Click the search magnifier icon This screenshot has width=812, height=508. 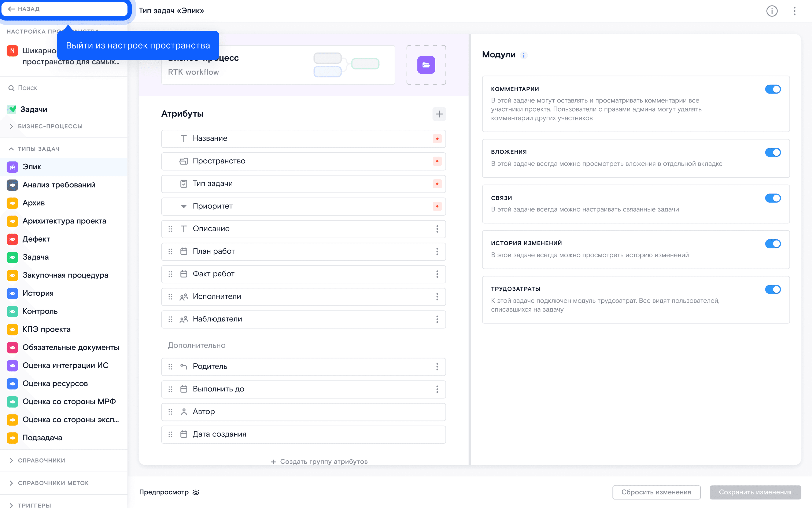(11, 88)
